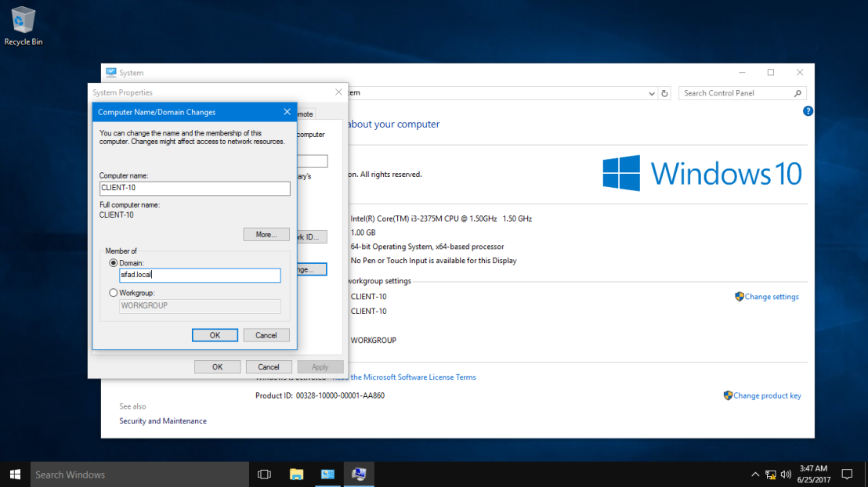Open the Recycle Bin desktop icon
868x487 pixels.
23,26
